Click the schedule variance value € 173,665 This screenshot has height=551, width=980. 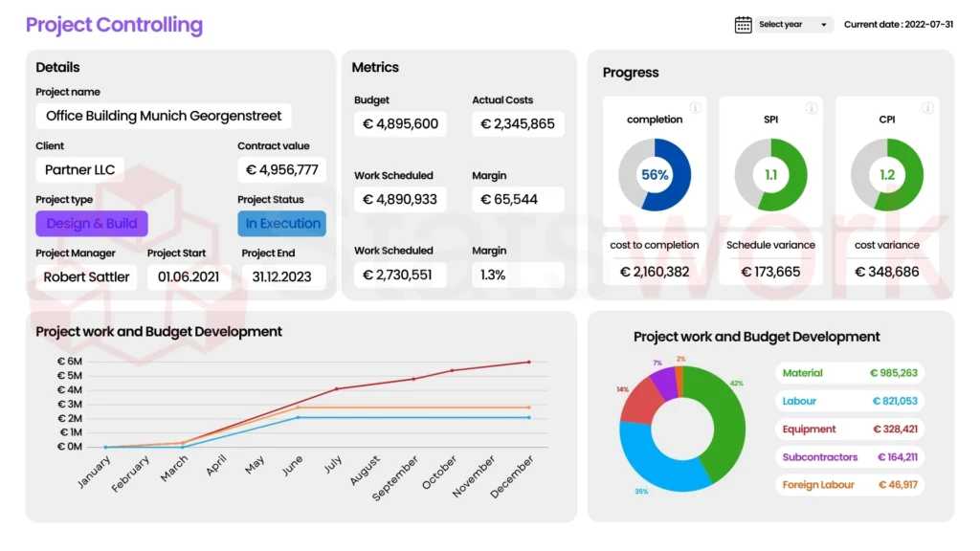click(x=770, y=272)
